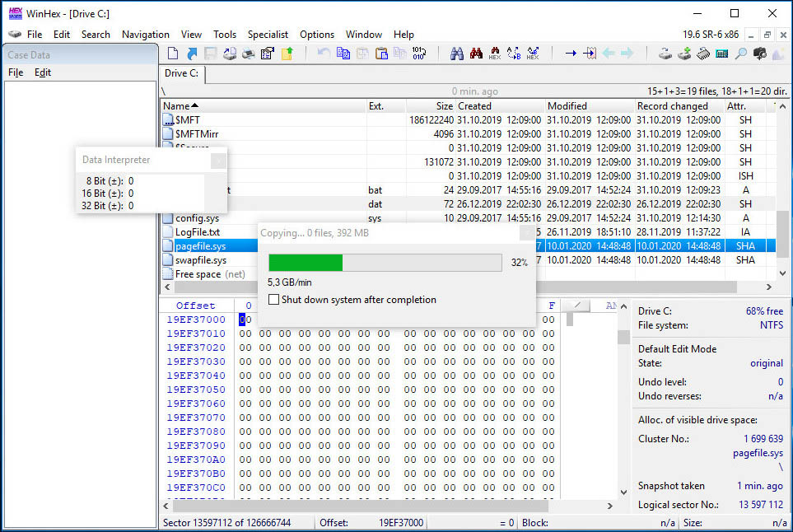The image size is (793, 532).
Task: Click the magnifying glass toolbar icon
Action: pyautogui.click(x=741, y=53)
